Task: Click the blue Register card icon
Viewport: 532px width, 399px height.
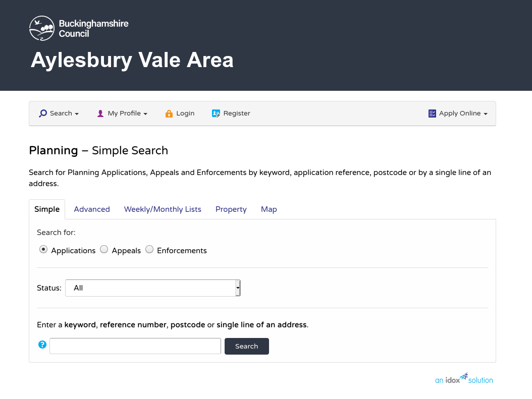Action: (216, 113)
